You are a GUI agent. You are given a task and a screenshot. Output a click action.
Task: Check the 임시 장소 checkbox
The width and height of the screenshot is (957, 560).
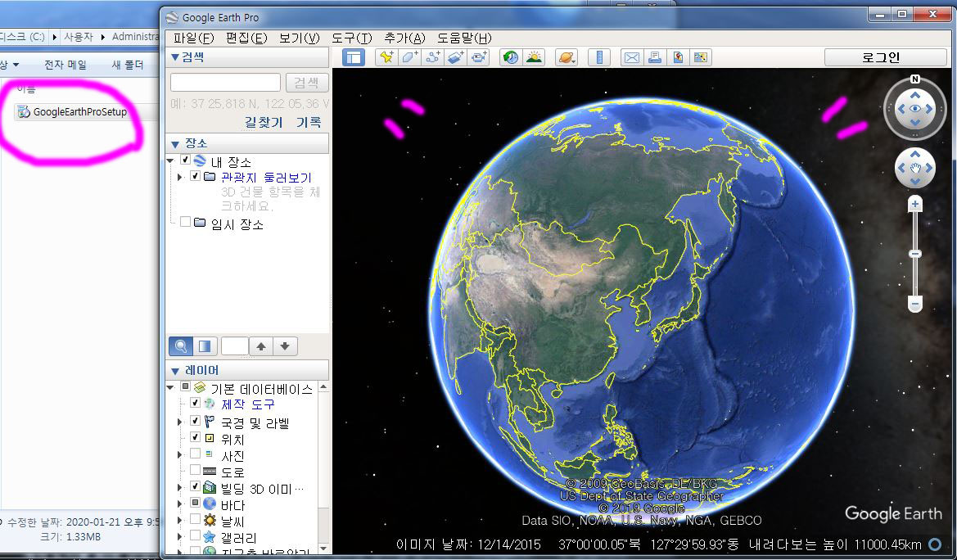tap(186, 222)
